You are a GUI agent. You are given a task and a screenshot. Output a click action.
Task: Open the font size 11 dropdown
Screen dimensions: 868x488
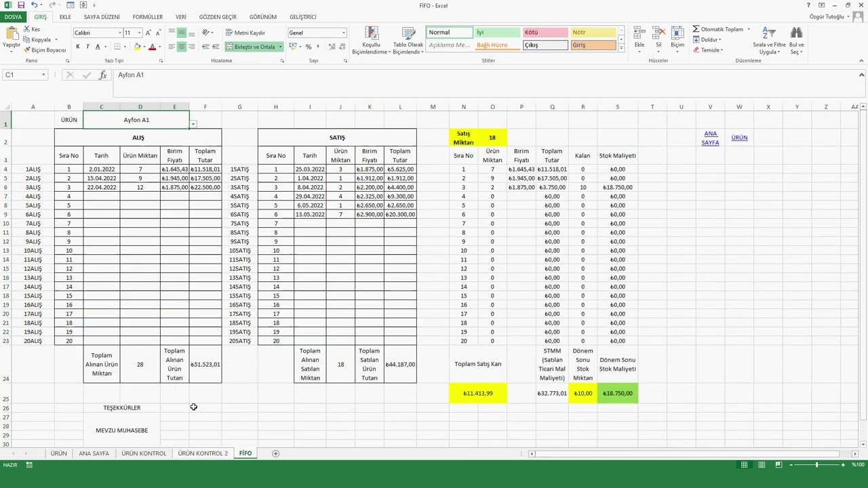[140, 33]
